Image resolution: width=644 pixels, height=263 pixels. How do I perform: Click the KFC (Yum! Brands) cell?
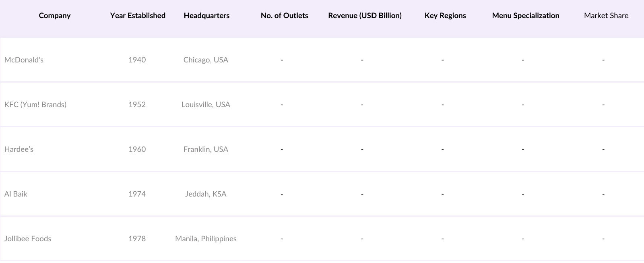[35, 105]
